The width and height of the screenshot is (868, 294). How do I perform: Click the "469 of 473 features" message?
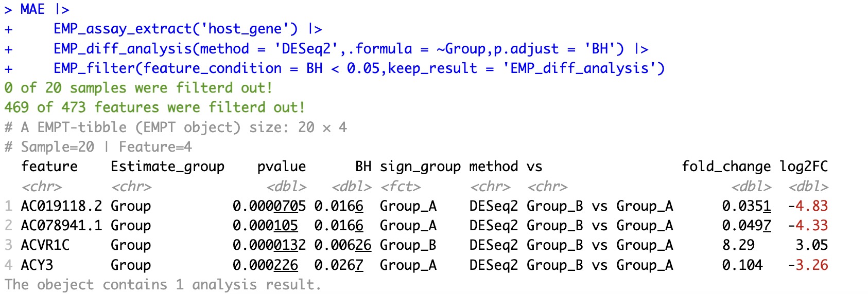point(154,107)
